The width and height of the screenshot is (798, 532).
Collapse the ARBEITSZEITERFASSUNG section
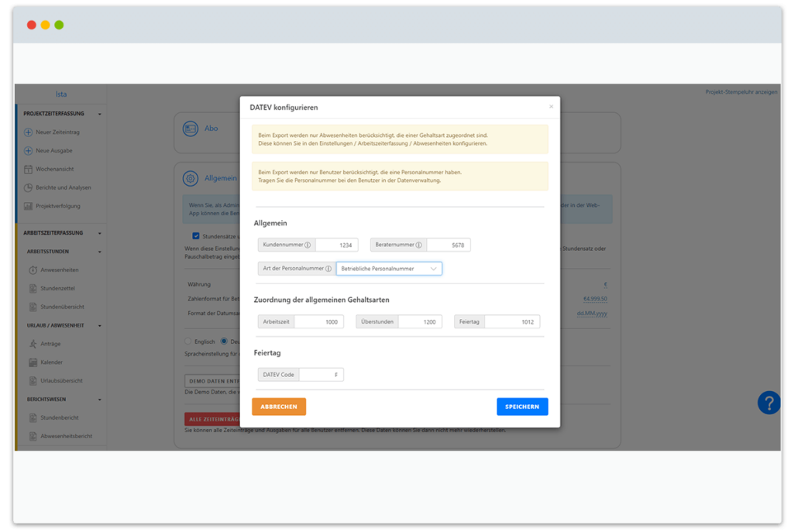100,233
